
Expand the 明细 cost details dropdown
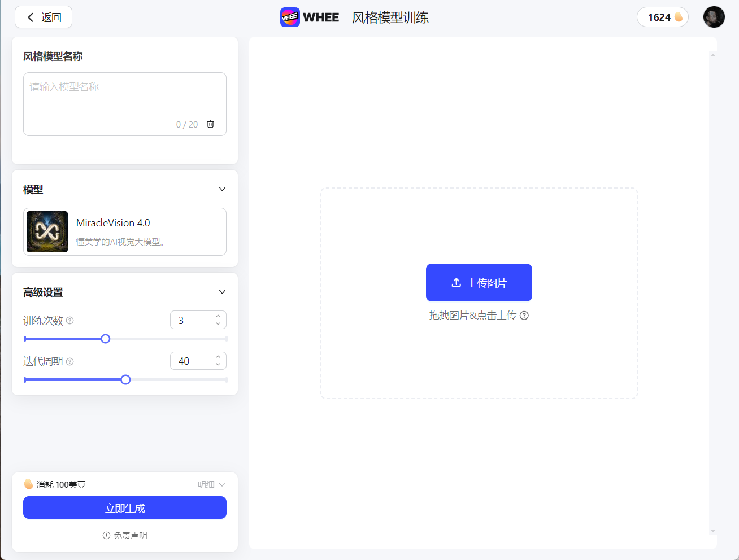coord(212,484)
